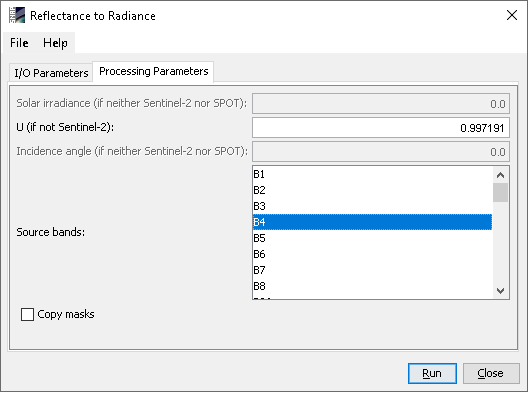Viewport: 528px width, 393px height.
Task: Select the Processing Parameters tab
Action: click(154, 71)
